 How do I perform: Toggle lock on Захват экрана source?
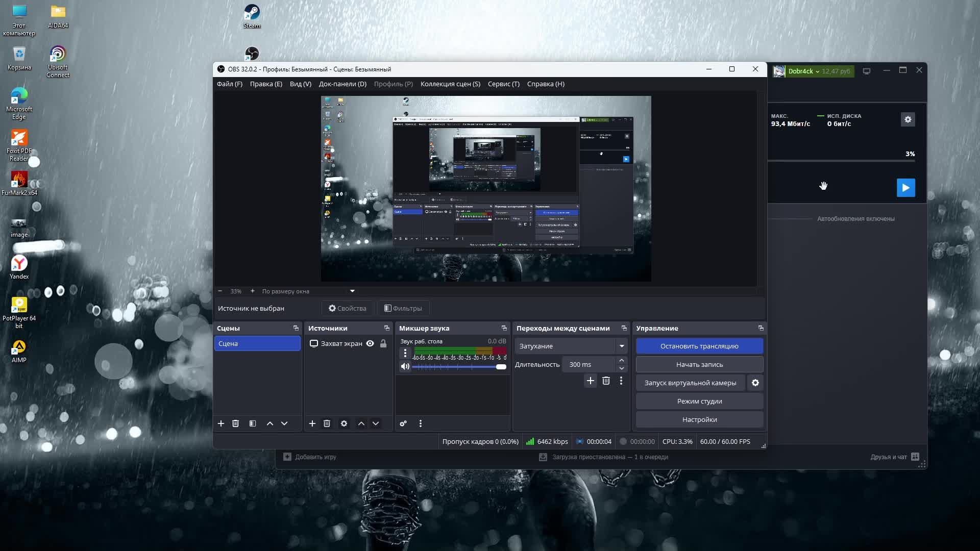pos(383,343)
